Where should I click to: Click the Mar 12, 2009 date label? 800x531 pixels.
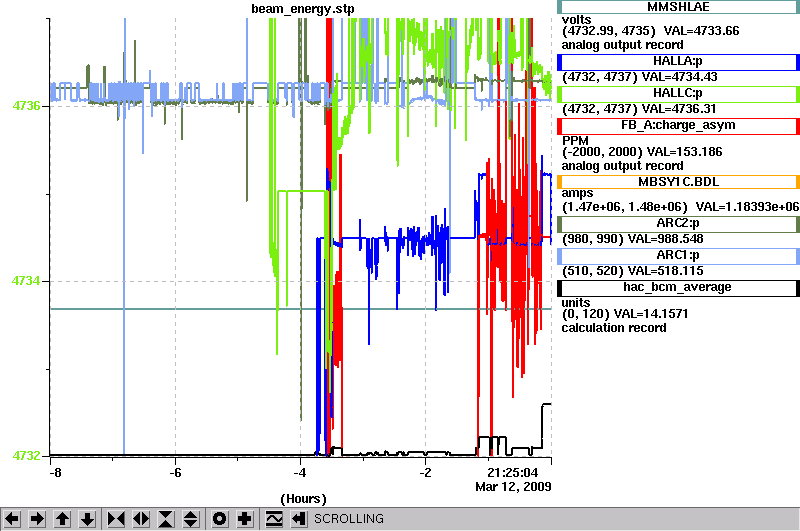[513, 487]
